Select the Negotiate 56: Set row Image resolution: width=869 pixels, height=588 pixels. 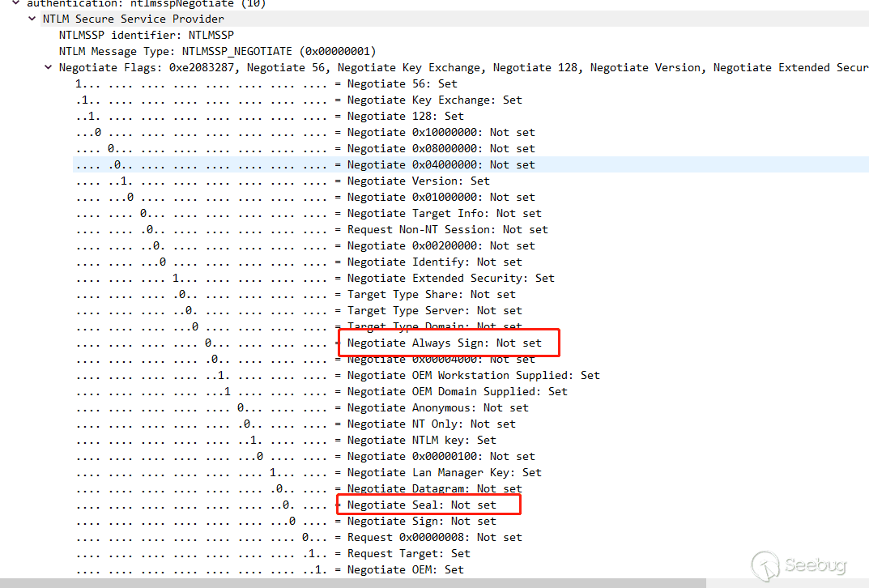pos(266,83)
